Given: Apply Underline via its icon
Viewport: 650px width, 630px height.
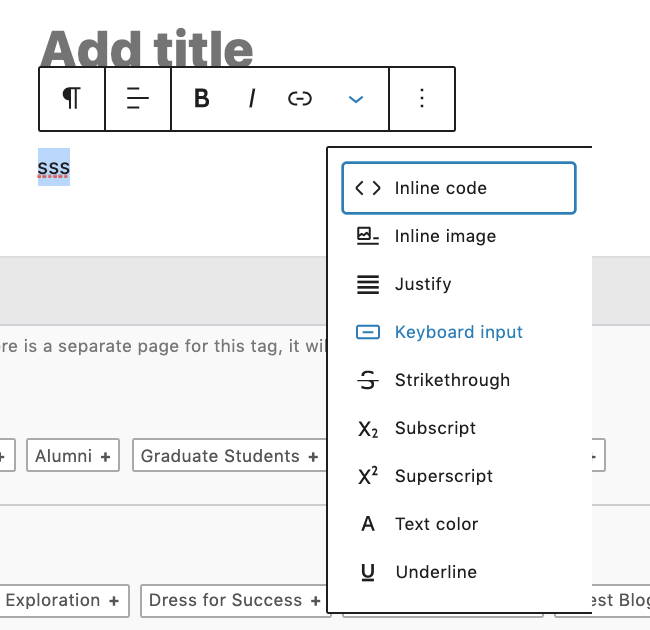Looking at the screenshot, I should click(368, 572).
